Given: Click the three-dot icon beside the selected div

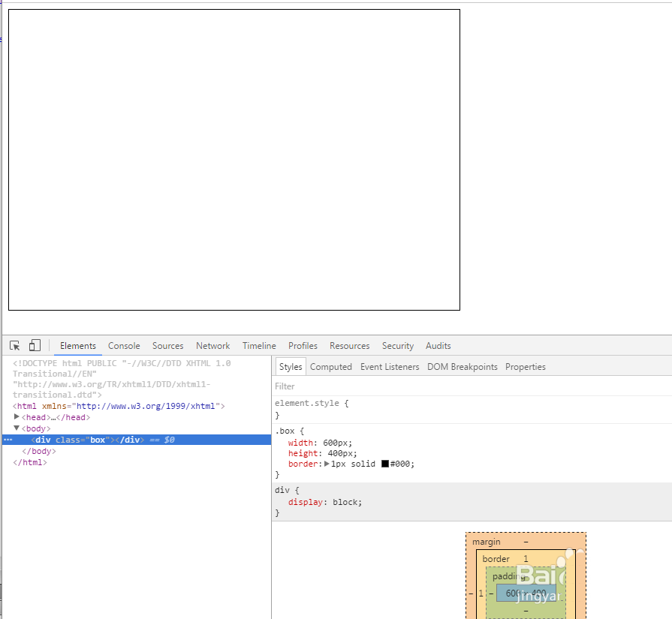Looking at the screenshot, I should tap(8, 440).
